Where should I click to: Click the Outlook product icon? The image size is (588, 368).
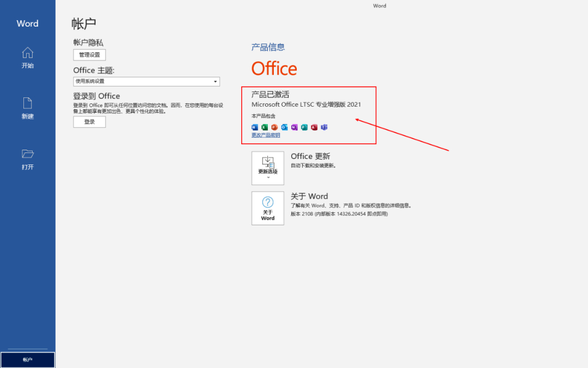[x=284, y=127]
